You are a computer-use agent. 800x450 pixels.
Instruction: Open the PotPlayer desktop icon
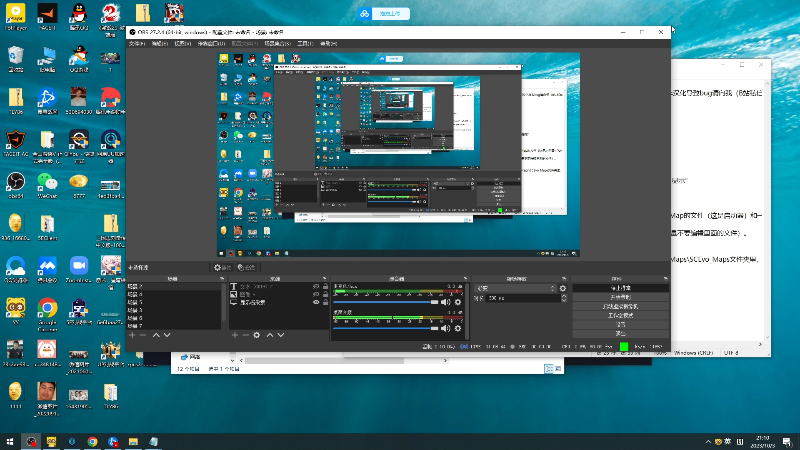[16, 16]
